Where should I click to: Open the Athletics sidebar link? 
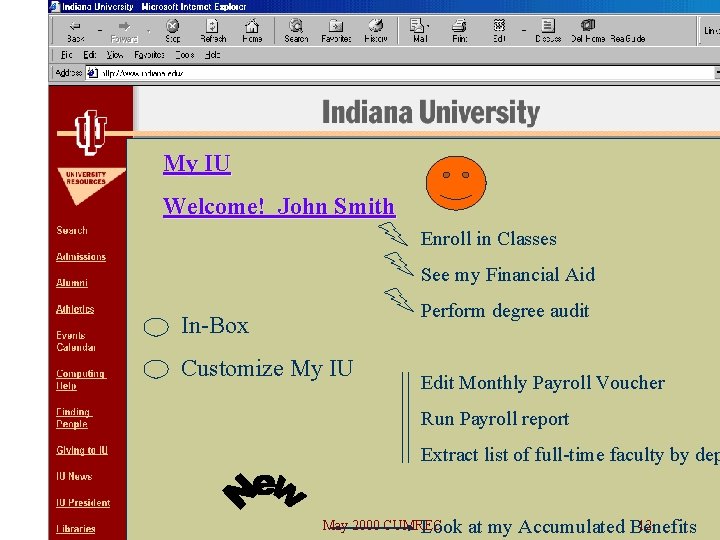pos(75,309)
